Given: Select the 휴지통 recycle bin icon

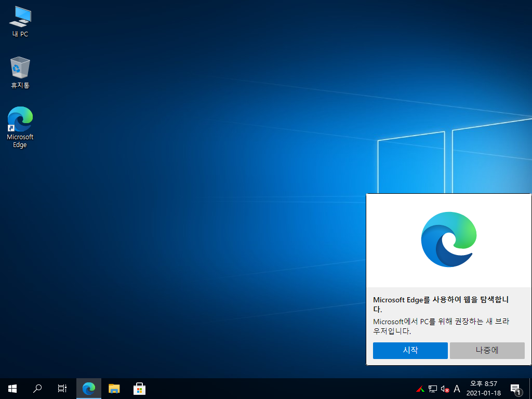Looking at the screenshot, I should pyautogui.click(x=20, y=73).
